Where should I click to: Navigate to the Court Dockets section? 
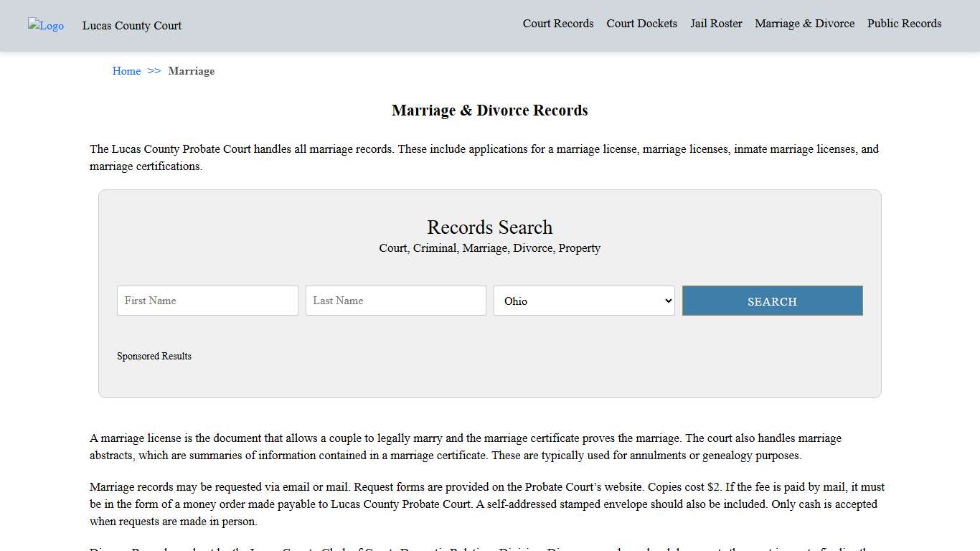[x=641, y=23]
